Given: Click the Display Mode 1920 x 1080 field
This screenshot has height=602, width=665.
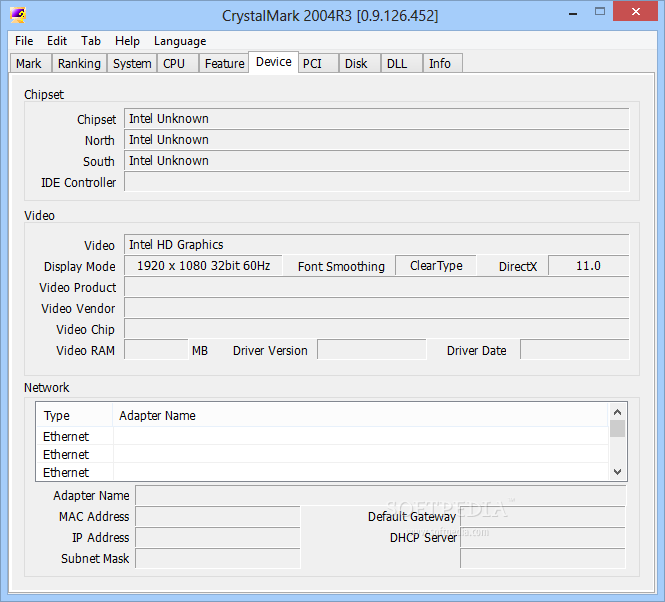Looking at the screenshot, I should click(203, 266).
